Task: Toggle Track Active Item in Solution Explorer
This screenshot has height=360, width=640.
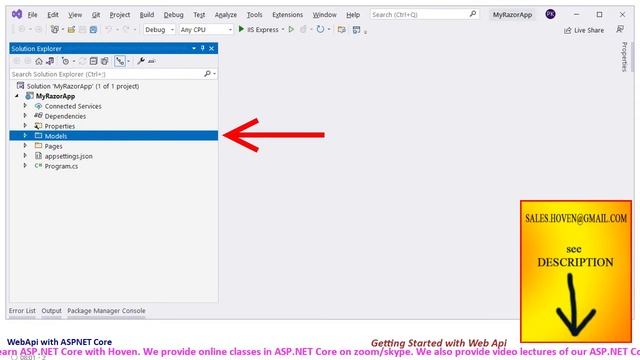Action: 120,61
